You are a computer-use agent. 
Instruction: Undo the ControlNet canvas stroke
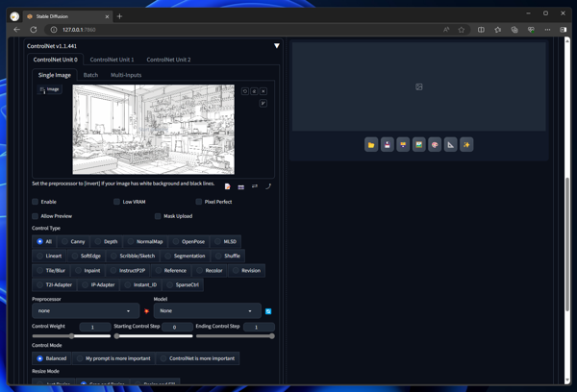coord(245,91)
